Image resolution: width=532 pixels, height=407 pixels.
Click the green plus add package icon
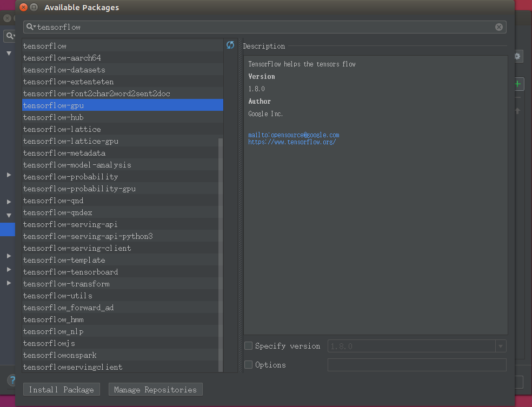point(517,84)
